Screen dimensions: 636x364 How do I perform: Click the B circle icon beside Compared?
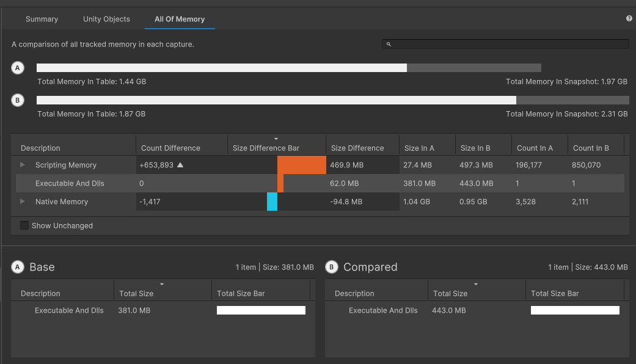pyautogui.click(x=331, y=267)
